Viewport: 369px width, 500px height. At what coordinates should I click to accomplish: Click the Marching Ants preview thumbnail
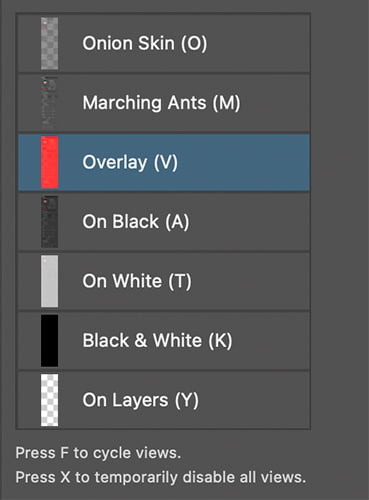pos(49,103)
